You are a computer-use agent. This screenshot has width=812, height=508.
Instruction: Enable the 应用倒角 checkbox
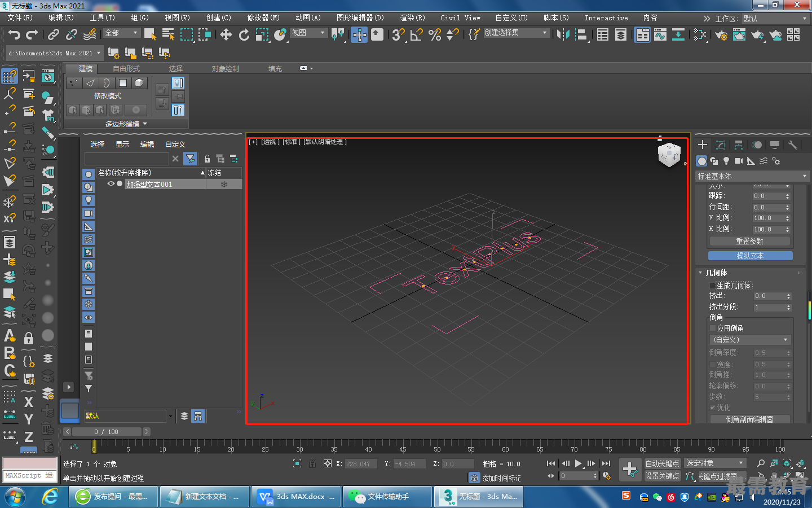[x=713, y=328]
